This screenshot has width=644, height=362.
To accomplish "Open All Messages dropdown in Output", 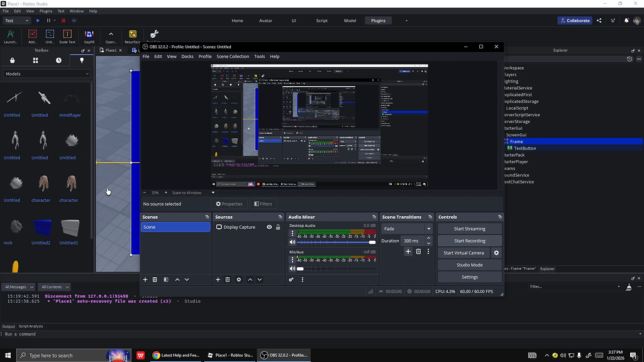I will (x=19, y=287).
